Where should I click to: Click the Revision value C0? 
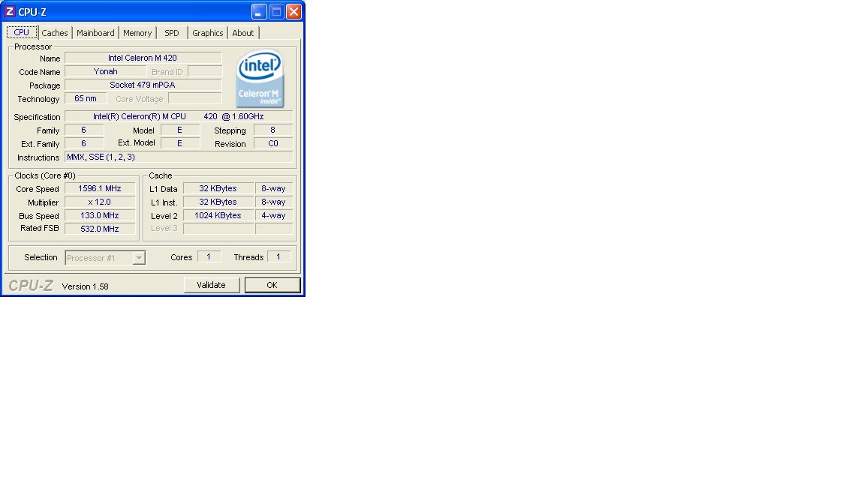click(272, 143)
